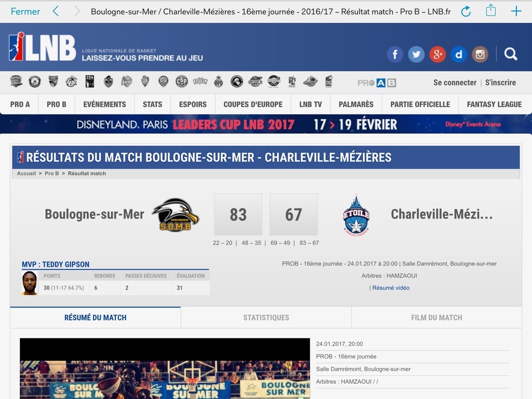Select the CSP Limoges team logo
Screen dimensions: 532x399
pos(182,81)
